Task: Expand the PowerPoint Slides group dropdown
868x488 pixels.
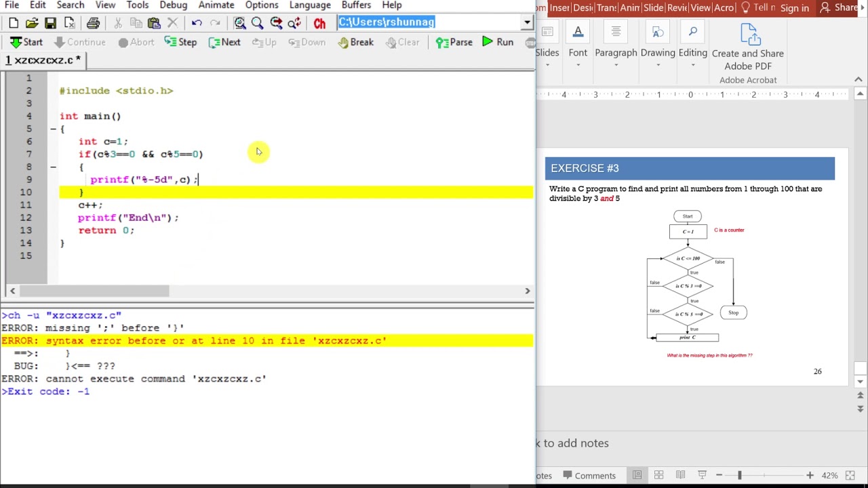Action: [x=547, y=66]
